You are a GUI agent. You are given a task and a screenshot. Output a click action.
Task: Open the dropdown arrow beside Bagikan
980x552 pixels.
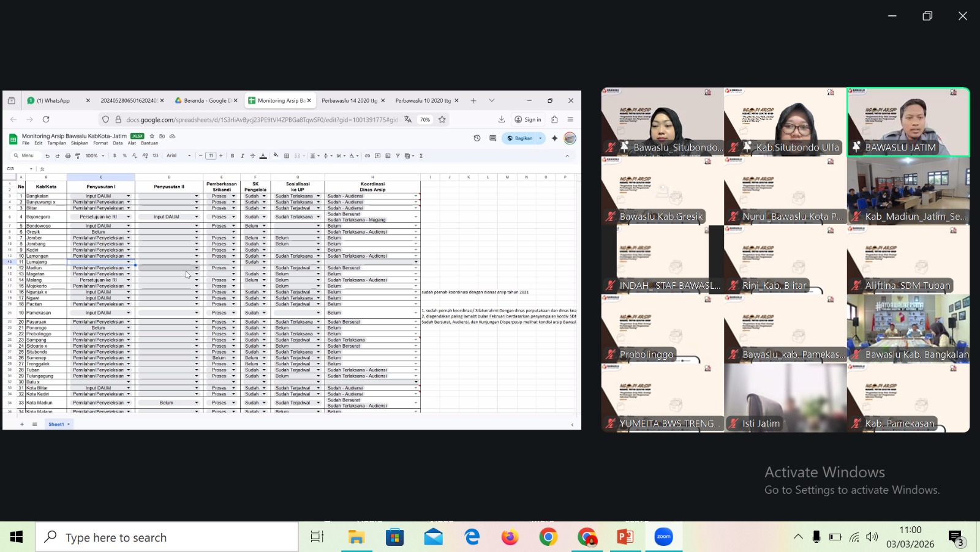coord(540,138)
